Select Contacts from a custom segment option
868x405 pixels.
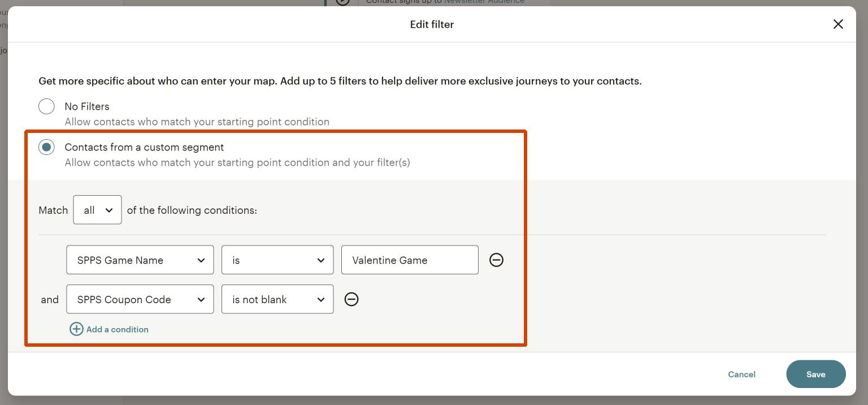[46, 147]
